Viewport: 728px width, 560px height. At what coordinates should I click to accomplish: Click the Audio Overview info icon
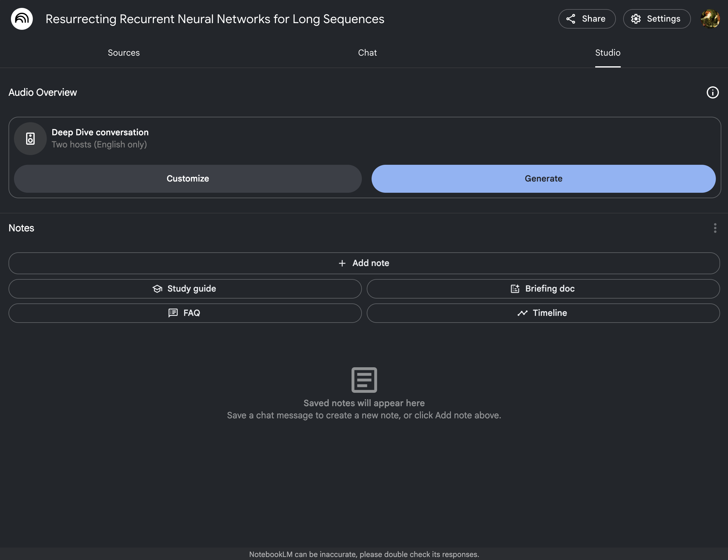(x=712, y=92)
